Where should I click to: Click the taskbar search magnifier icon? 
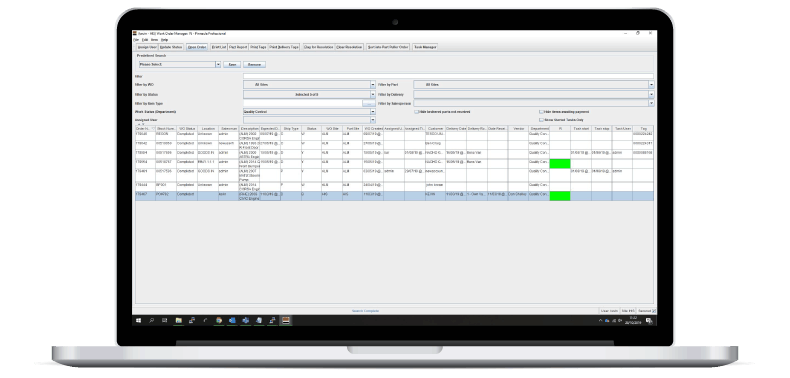152,320
